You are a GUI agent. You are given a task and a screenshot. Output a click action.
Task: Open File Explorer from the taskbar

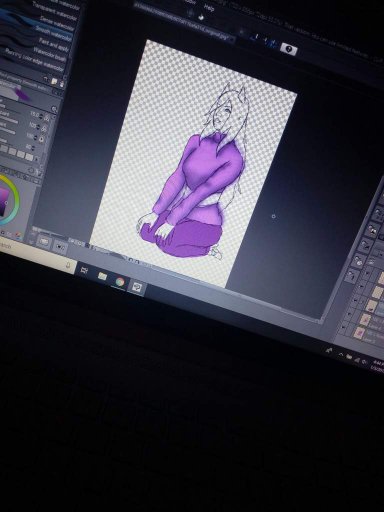click(102, 276)
